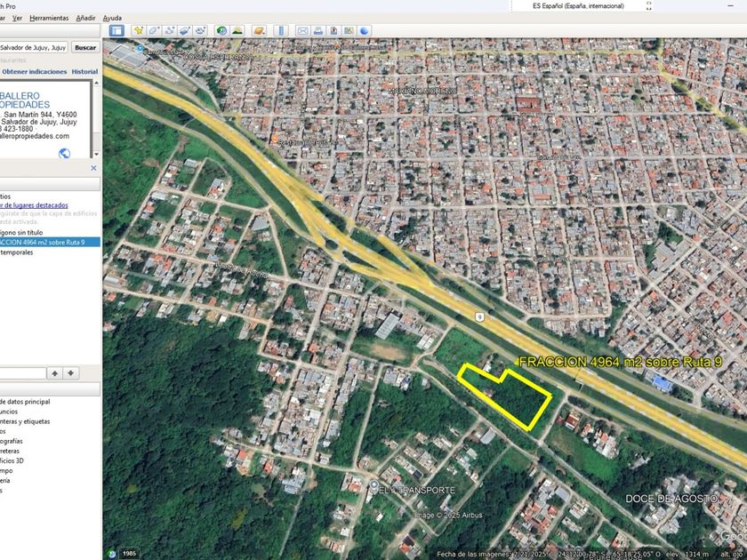Add a new path tool
The image size is (747, 560).
[170, 31]
